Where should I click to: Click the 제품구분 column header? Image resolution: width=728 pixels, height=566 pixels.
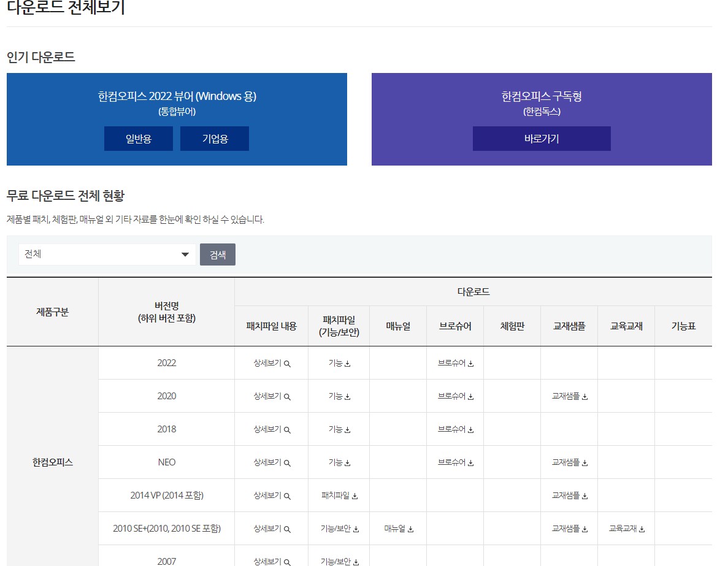click(x=53, y=312)
